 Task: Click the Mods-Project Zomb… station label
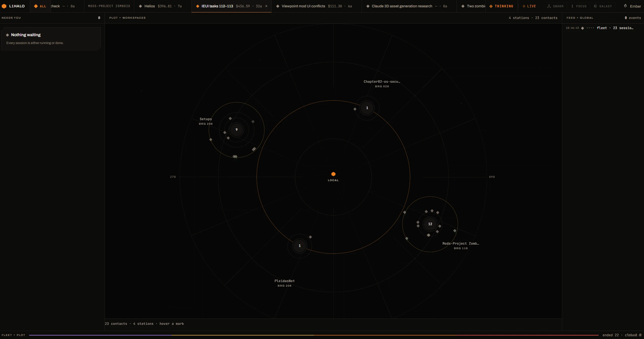[x=461, y=246]
